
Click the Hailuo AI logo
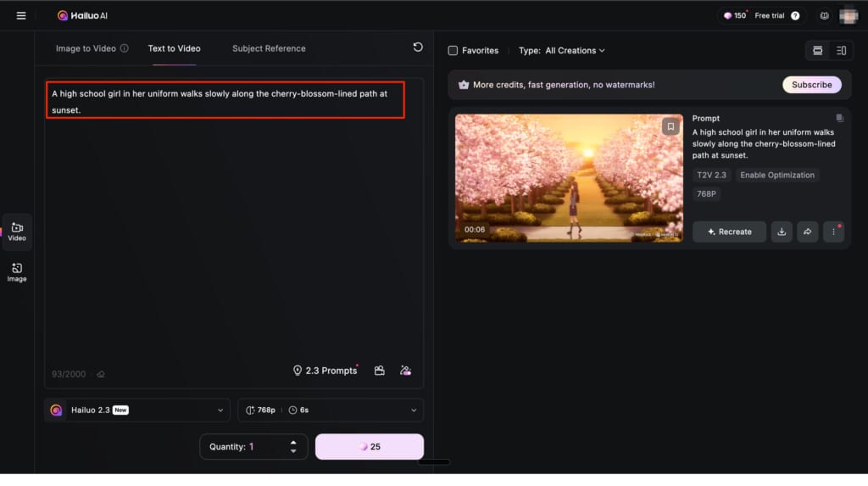(82, 15)
